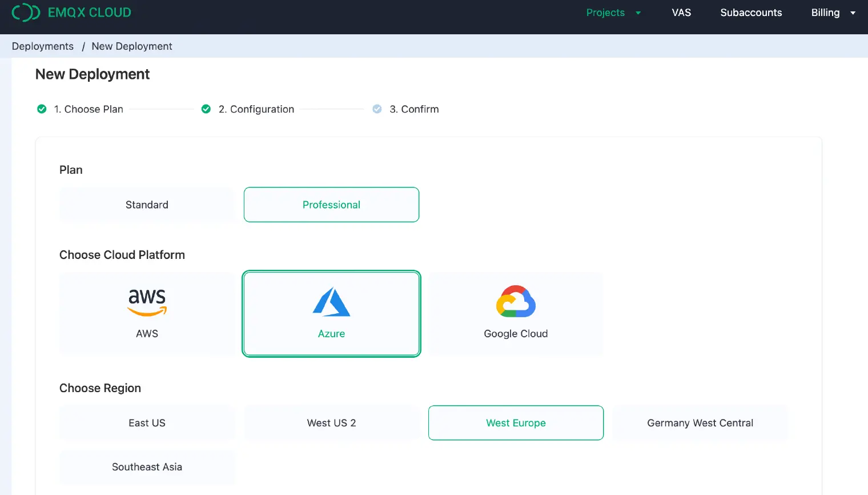Go to Subaccounts page
Viewport: 868px width, 495px height.
coord(751,13)
